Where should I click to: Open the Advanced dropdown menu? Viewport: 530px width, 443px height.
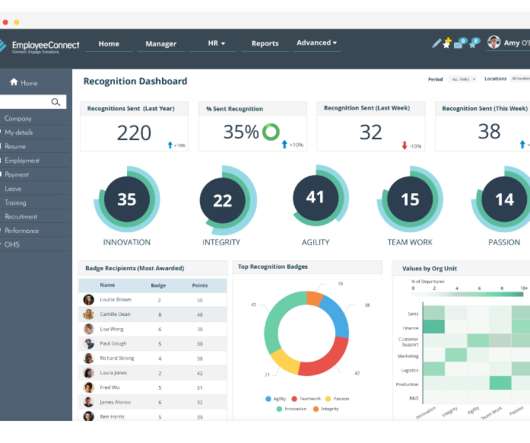(x=316, y=43)
